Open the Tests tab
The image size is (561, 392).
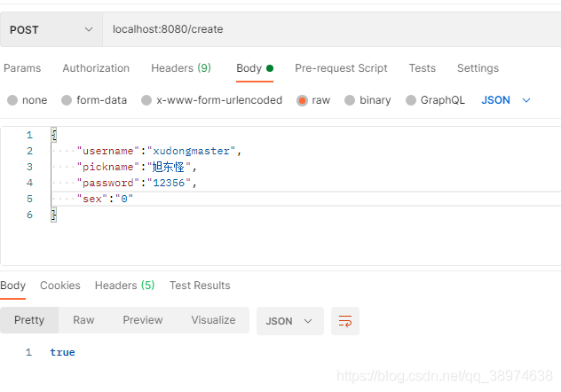coord(422,68)
